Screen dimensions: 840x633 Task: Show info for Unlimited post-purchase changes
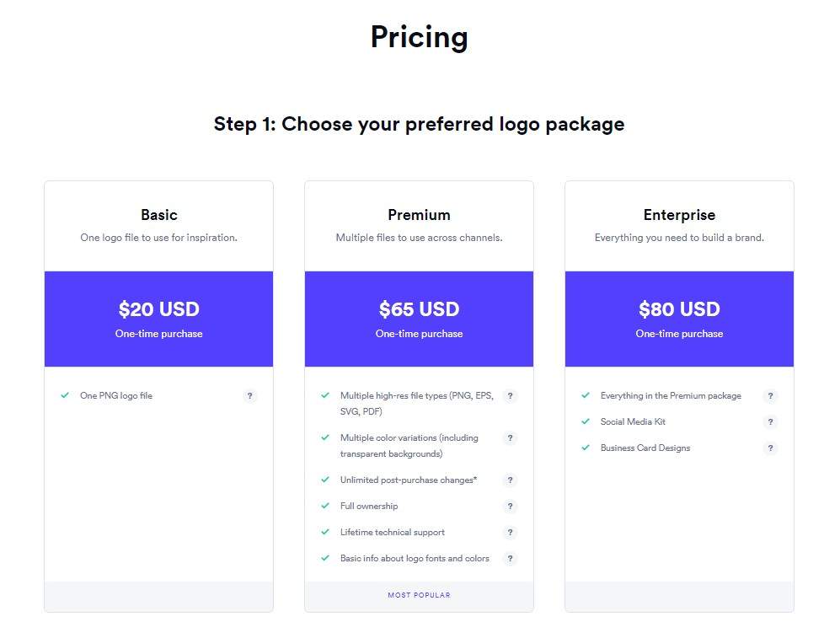tap(510, 480)
